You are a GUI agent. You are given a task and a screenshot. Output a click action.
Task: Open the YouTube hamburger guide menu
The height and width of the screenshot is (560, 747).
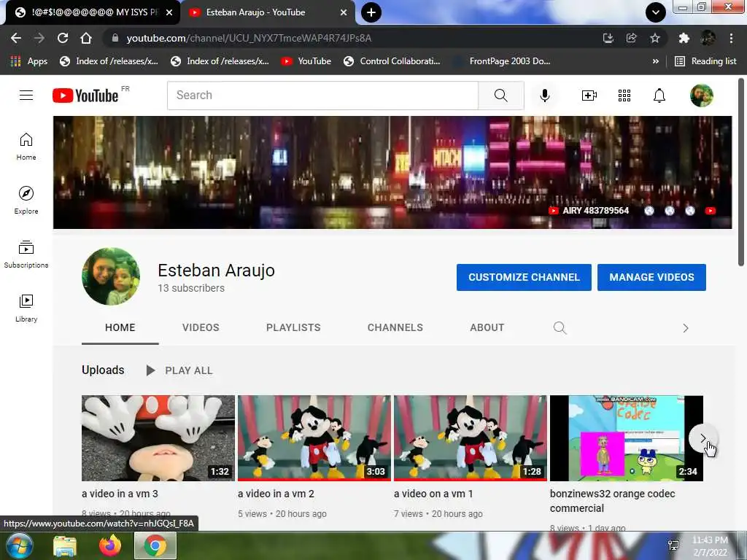pyautogui.click(x=26, y=96)
